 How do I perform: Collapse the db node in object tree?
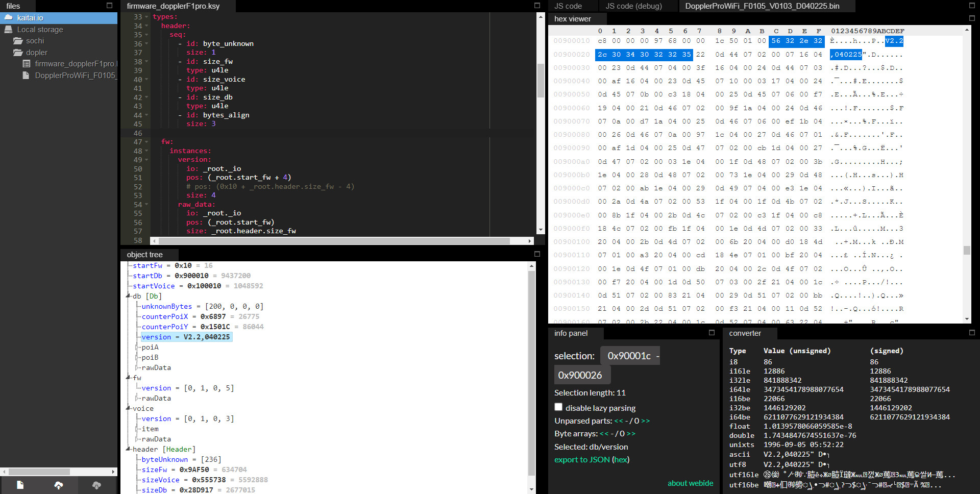128,296
